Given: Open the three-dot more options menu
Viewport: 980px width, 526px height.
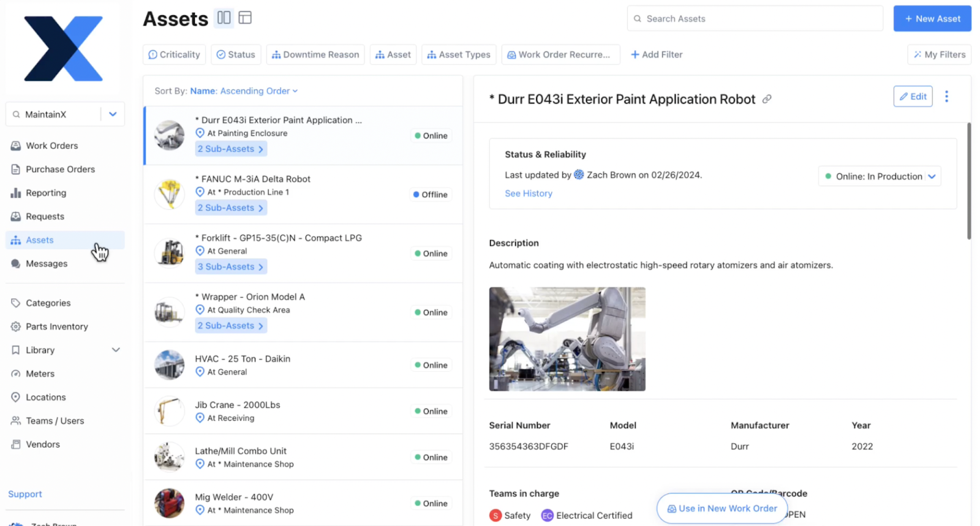Looking at the screenshot, I should pyautogui.click(x=947, y=97).
